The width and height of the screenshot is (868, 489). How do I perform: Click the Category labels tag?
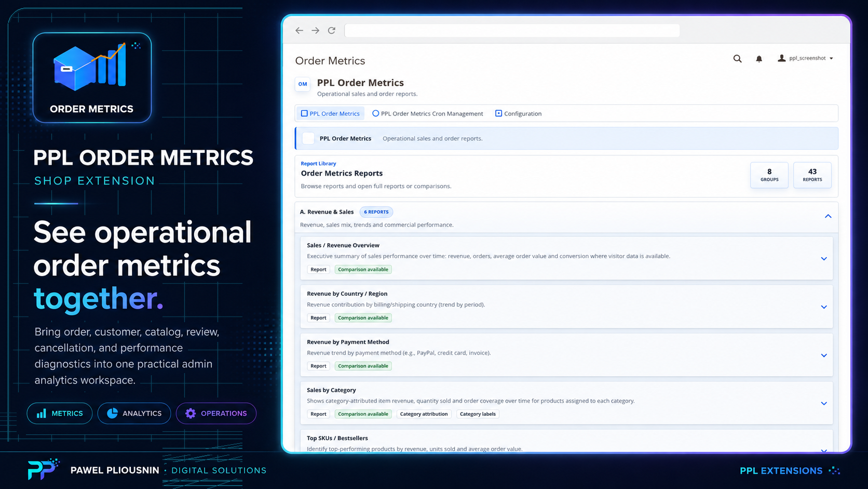[478, 414]
